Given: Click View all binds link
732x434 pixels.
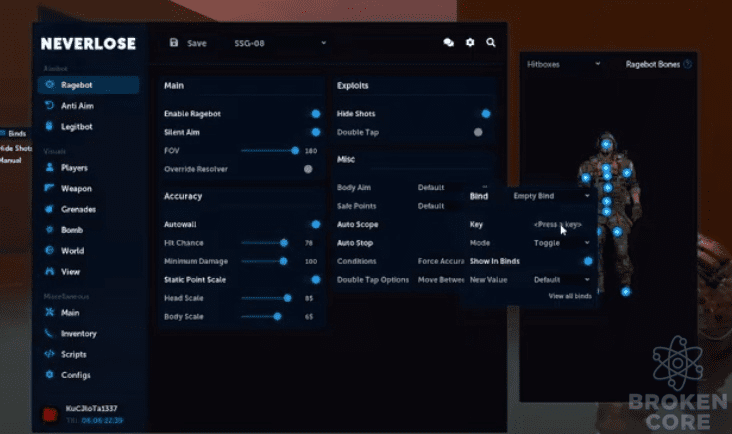Looking at the screenshot, I should pos(570,296).
